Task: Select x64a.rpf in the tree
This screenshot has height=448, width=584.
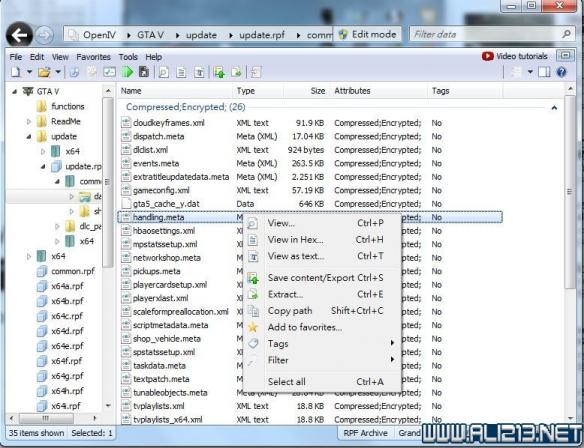Action: coord(67,286)
